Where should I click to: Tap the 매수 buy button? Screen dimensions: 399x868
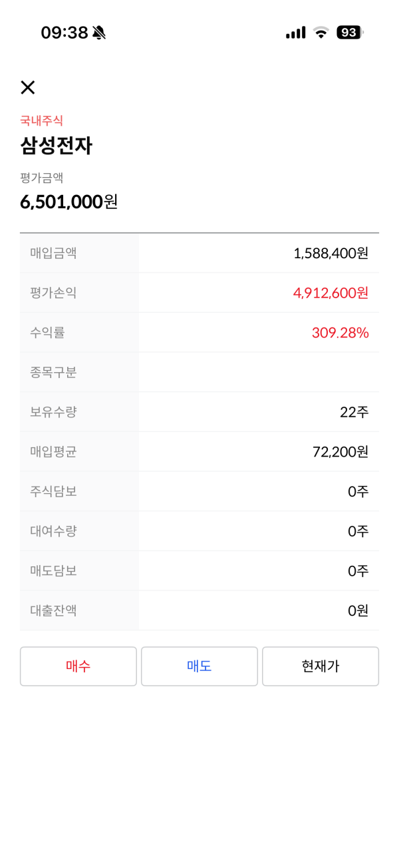[78, 666]
